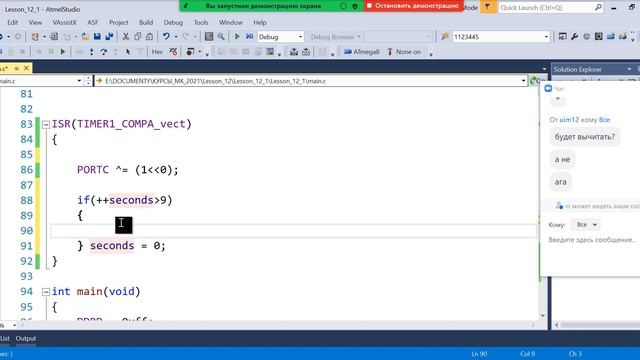640x360 pixels.
Task: Open the document tabs overflow arrow
Action: pos(544,69)
